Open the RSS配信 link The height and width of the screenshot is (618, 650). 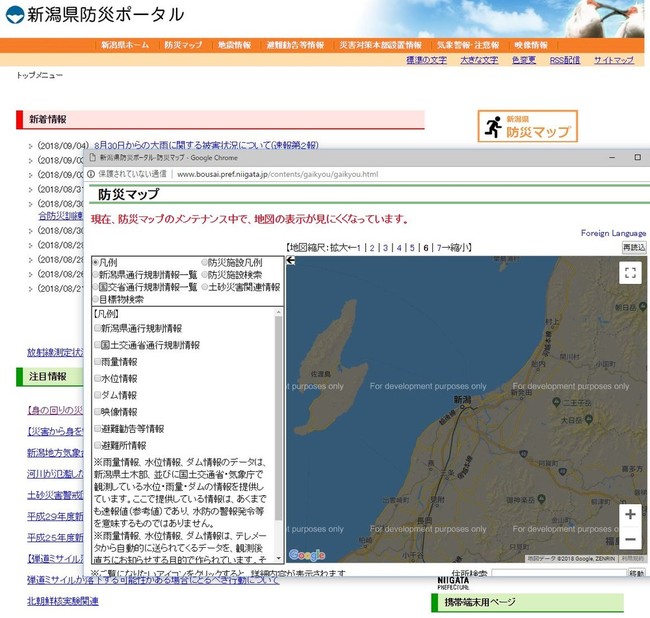pos(565,61)
